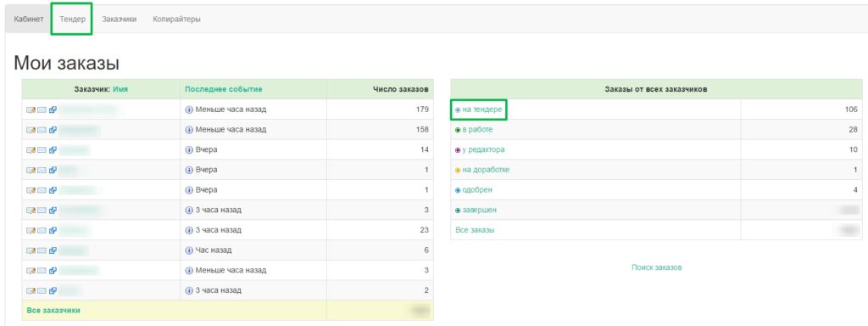Click the note icon in the 2-orders row
Screen dimensions: 868x326
(x=31, y=290)
